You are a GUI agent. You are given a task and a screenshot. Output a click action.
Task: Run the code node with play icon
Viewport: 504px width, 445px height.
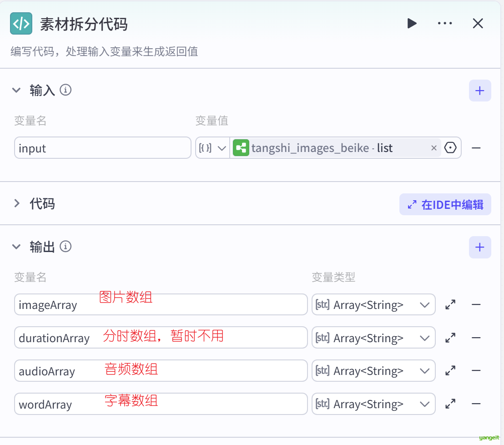pos(412,24)
